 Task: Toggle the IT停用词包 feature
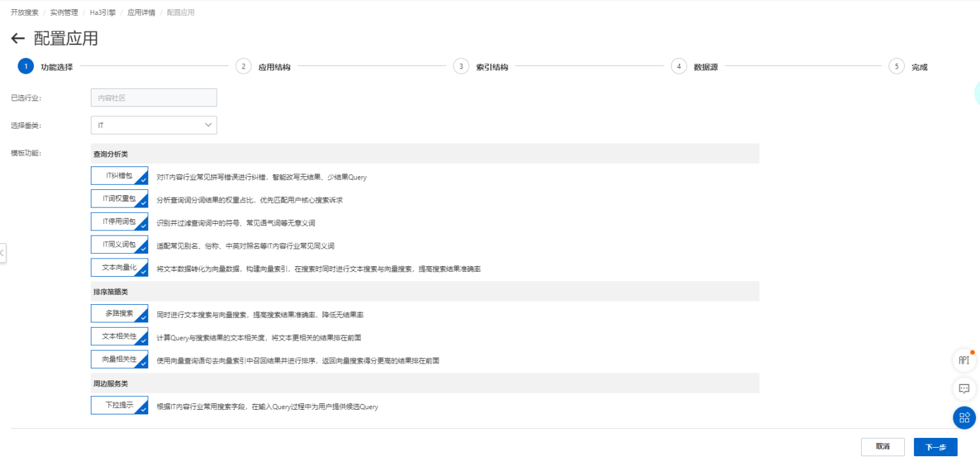[x=120, y=222]
